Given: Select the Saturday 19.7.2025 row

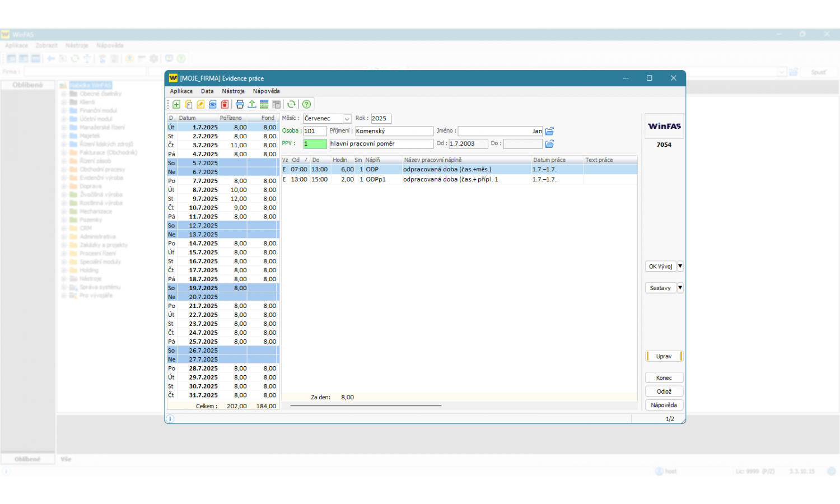Looking at the screenshot, I should click(223, 288).
